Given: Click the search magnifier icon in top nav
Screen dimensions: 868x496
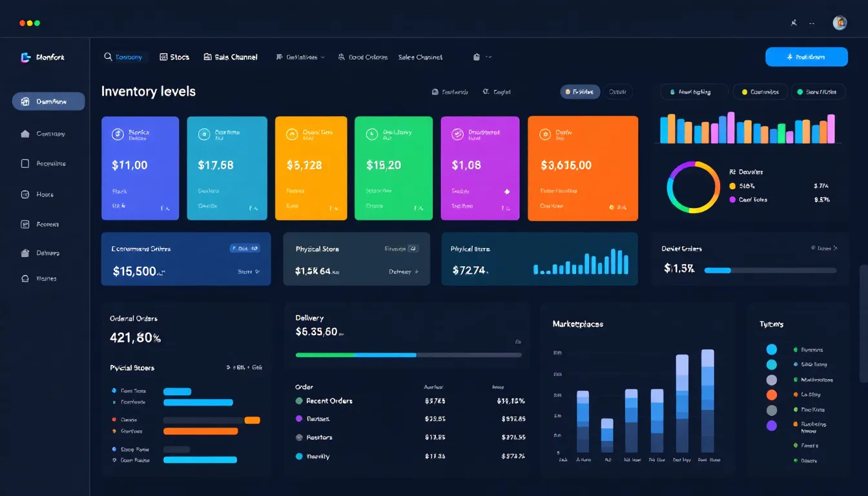Looking at the screenshot, I should click(108, 57).
